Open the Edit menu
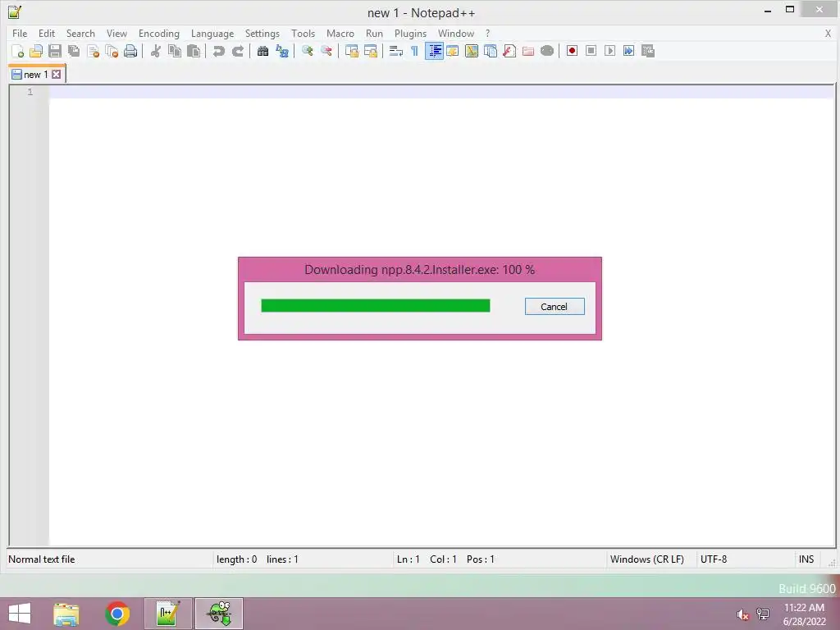 pyautogui.click(x=47, y=33)
